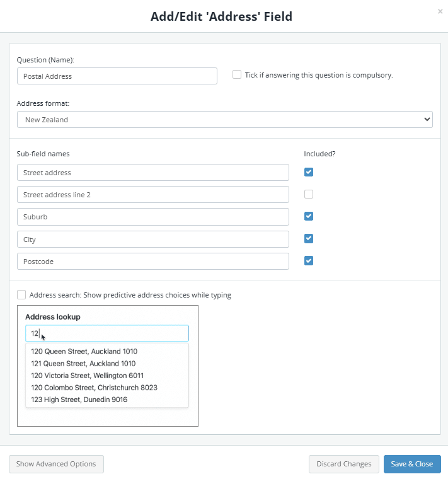Open the Address format dropdown
The image size is (448, 479).
coord(225,120)
